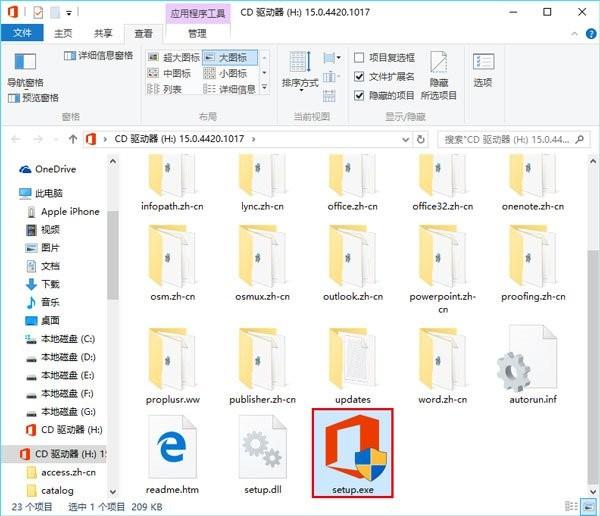Enable item check boxes (项目复选框)
Screen dimensions: 600x516
click(359, 58)
